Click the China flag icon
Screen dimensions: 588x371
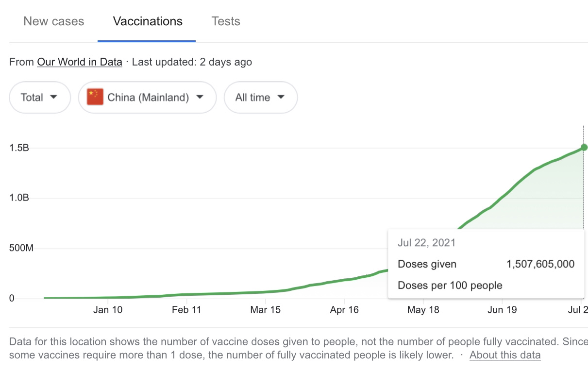tap(95, 97)
